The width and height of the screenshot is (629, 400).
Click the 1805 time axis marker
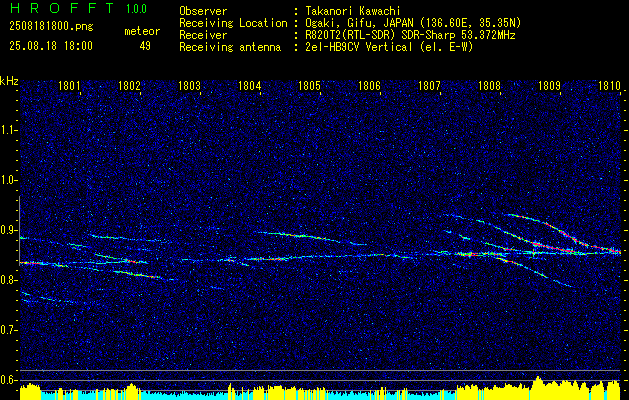pos(309,85)
